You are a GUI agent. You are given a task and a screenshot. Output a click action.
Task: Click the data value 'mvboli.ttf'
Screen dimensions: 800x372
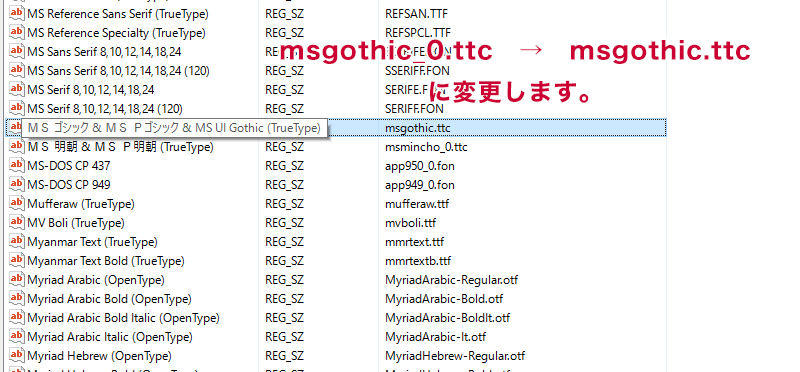click(x=411, y=224)
